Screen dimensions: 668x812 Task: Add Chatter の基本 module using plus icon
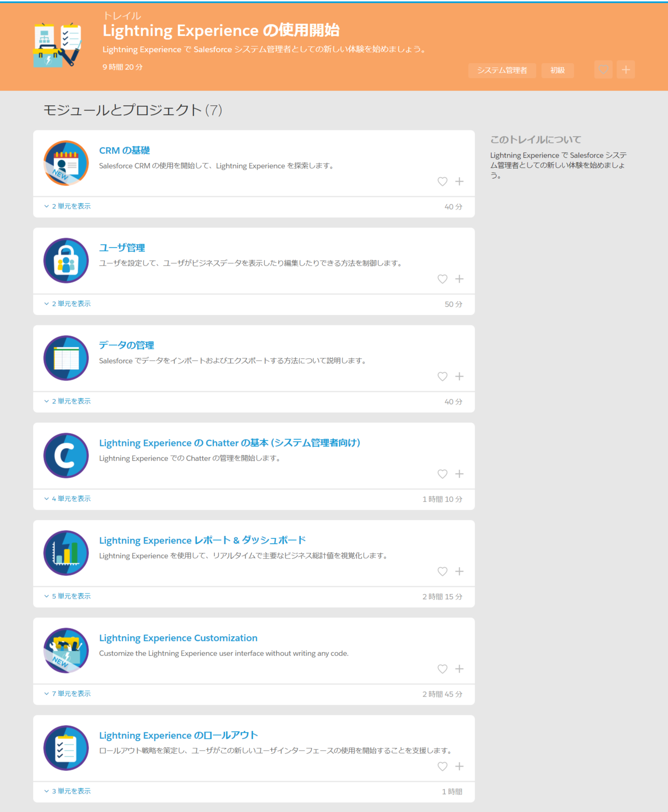point(459,474)
